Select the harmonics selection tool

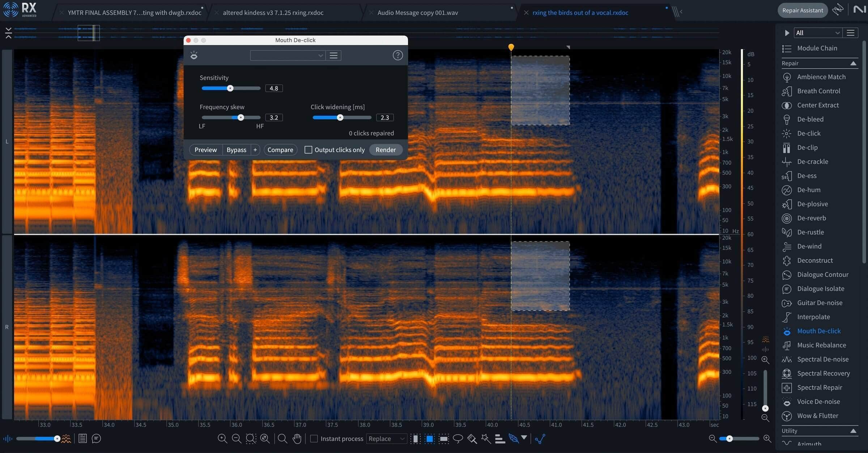[x=500, y=439]
